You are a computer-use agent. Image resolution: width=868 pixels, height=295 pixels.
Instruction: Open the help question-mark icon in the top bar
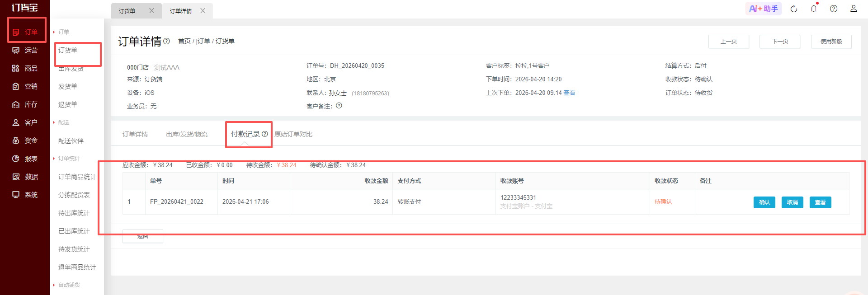[x=834, y=9]
